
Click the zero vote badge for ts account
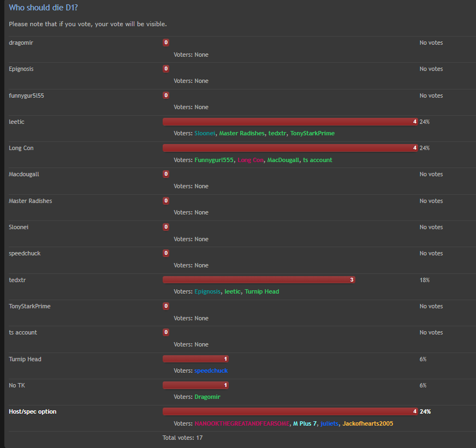coord(166,332)
